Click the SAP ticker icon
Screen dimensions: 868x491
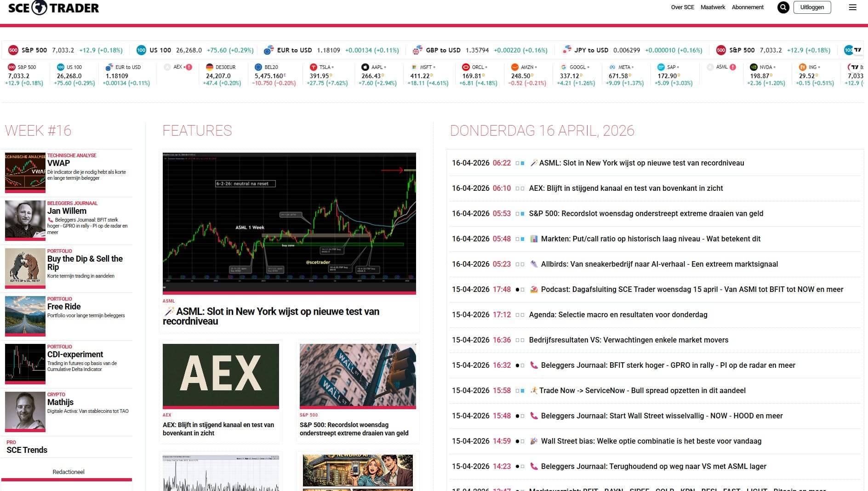pyautogui.click(x=661, y=67)
